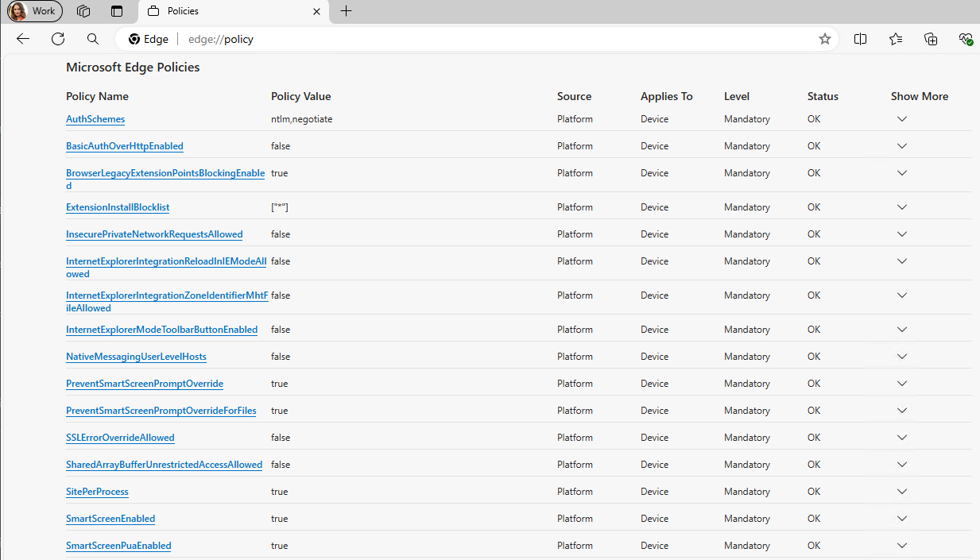Expand the InternetExplorerModeToolbarButtonEnabled row chevron
Screen dimensions: 980x560
(901, 330)
